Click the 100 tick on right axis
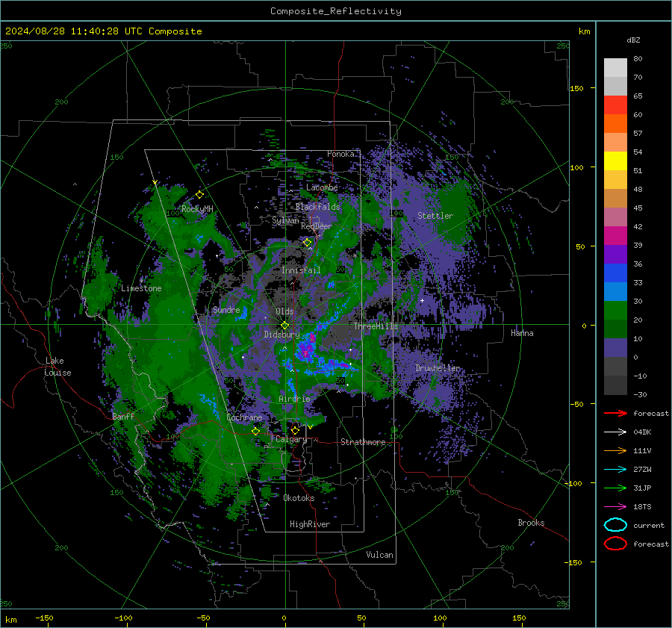Screen dimensions: 672x628 [x=576, y=167]
